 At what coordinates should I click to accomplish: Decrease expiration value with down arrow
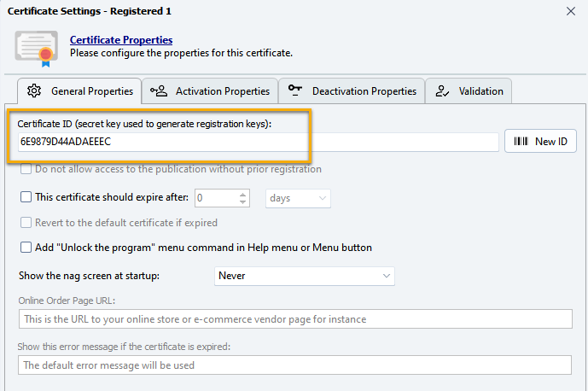tap(243, 202)
